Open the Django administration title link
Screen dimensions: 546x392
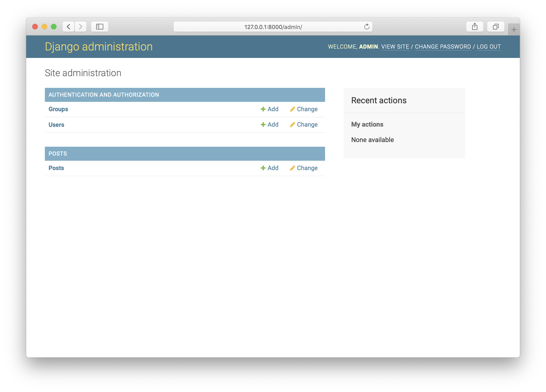[x=99, y=46]
